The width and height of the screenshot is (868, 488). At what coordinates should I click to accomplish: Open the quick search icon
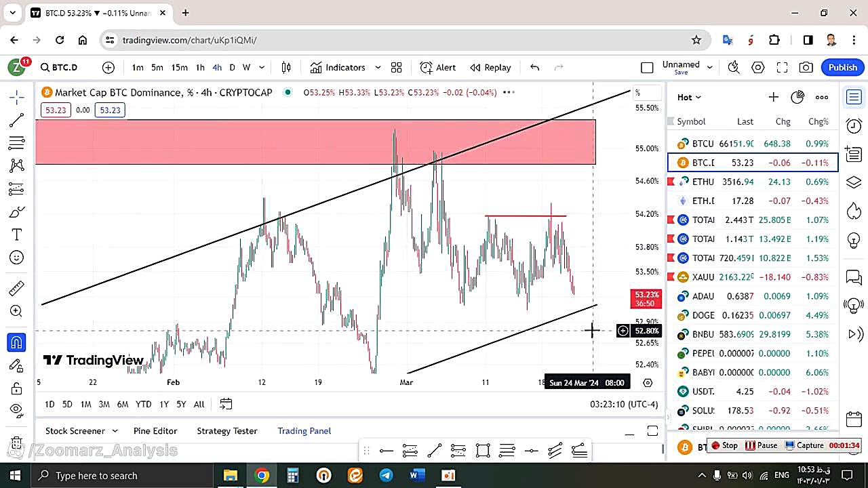(x=734, y=67)
